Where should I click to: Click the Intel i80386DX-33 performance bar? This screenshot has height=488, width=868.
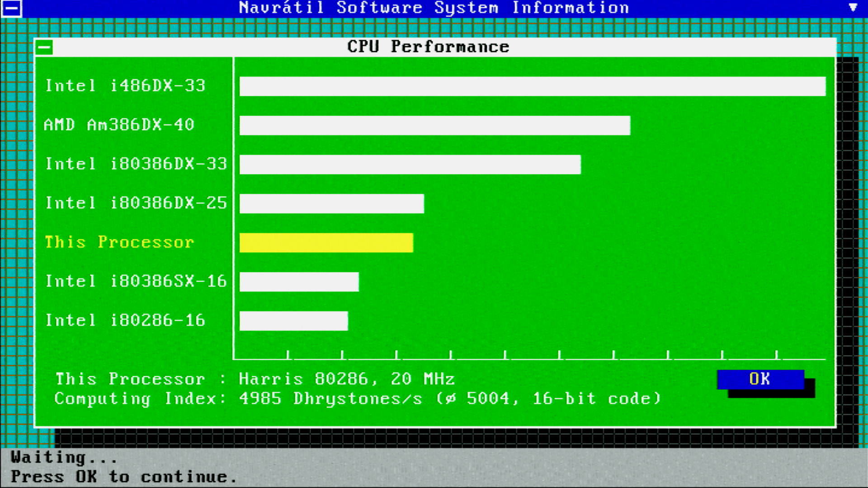(410, 164)
